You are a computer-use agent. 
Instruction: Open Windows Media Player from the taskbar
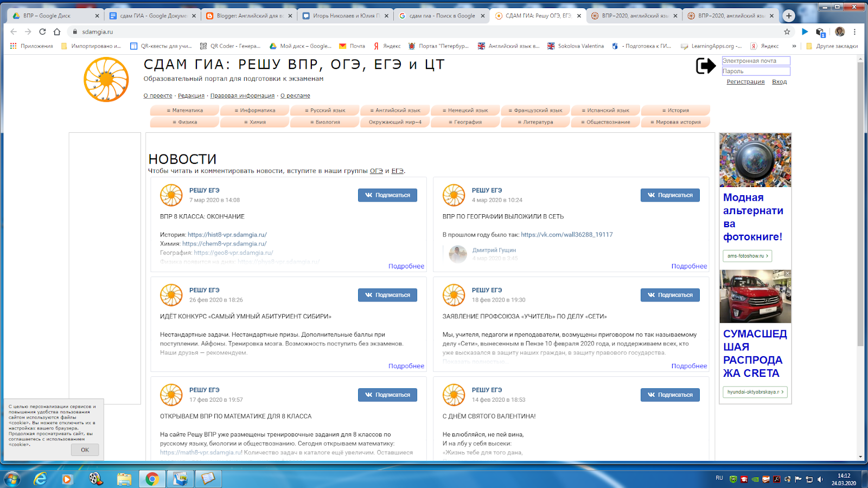[67, 479]
